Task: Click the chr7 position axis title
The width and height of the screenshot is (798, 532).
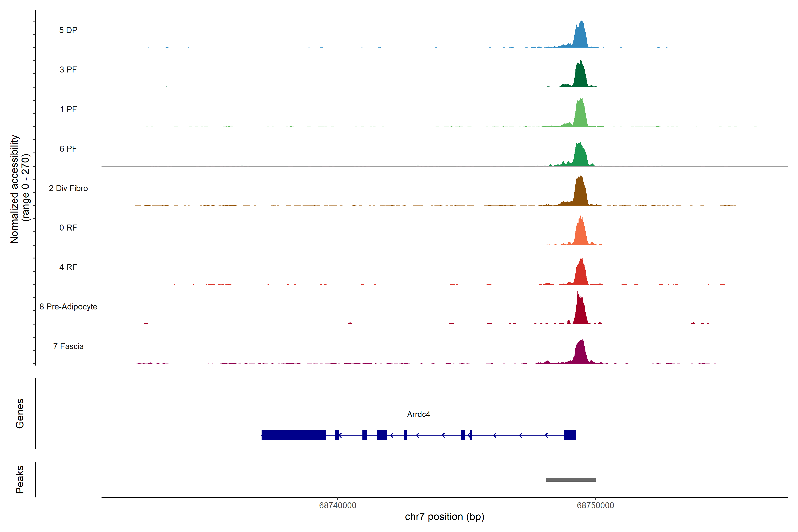Action: tap(444, 517)
